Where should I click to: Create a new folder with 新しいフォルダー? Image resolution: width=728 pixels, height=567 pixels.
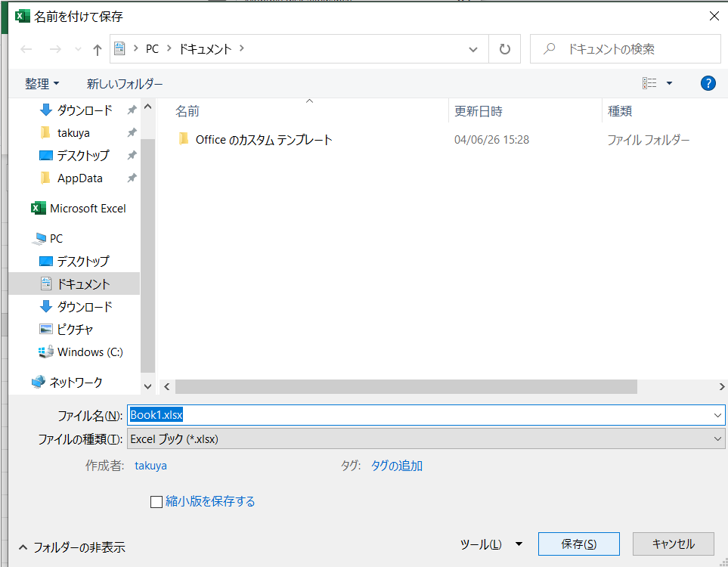coord(125,84)
